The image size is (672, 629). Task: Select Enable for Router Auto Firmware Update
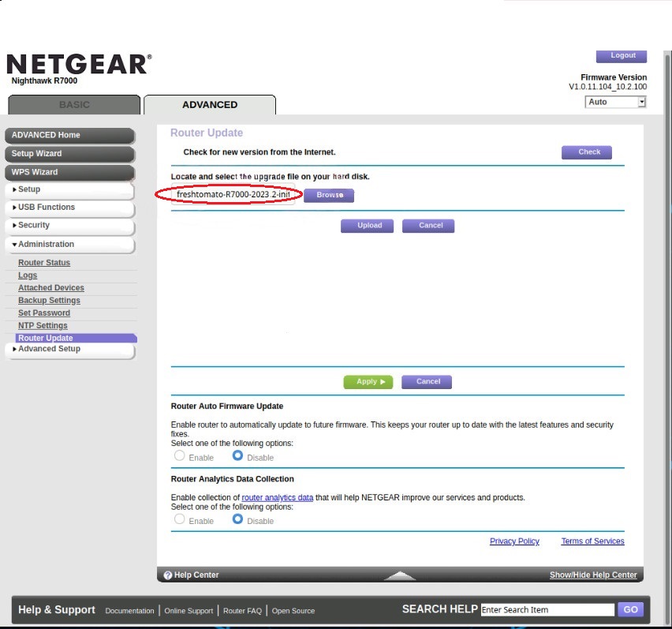pos(180,455)
